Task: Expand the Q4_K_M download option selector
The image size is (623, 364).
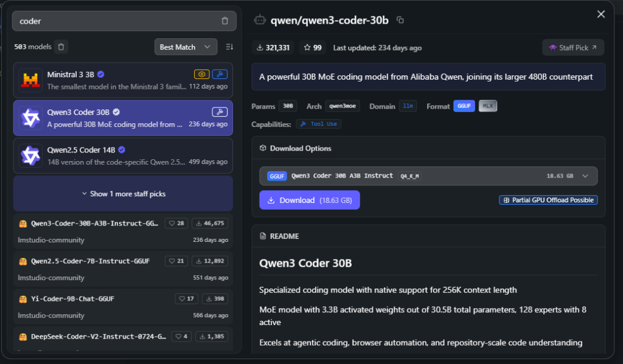Action: (x=585, y=176)
